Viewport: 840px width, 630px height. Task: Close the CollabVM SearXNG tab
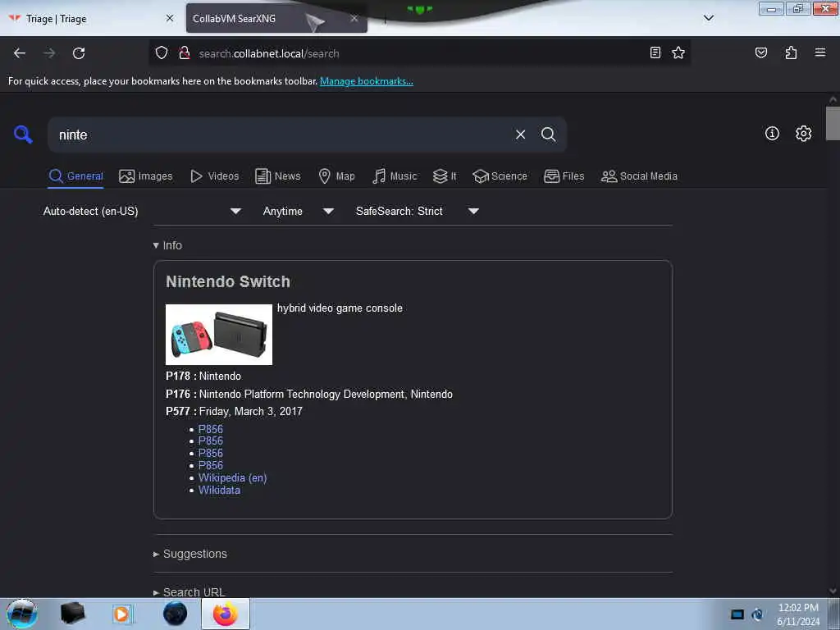(354, 18)
